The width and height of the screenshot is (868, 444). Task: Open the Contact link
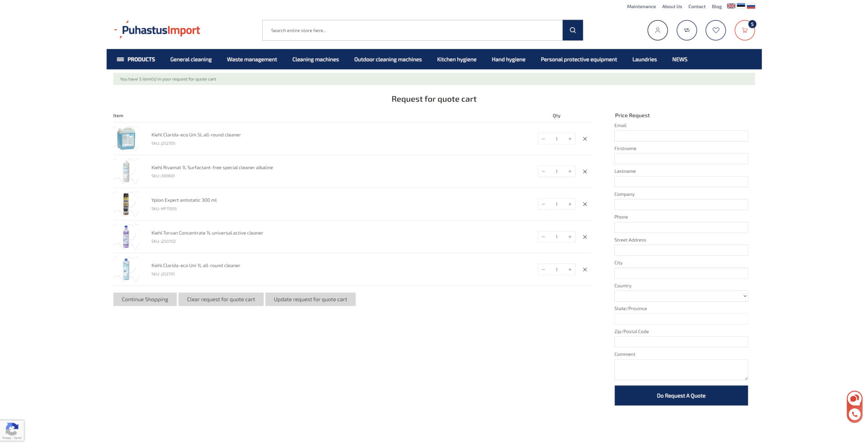pyautogui.click(x=697, y=6)
